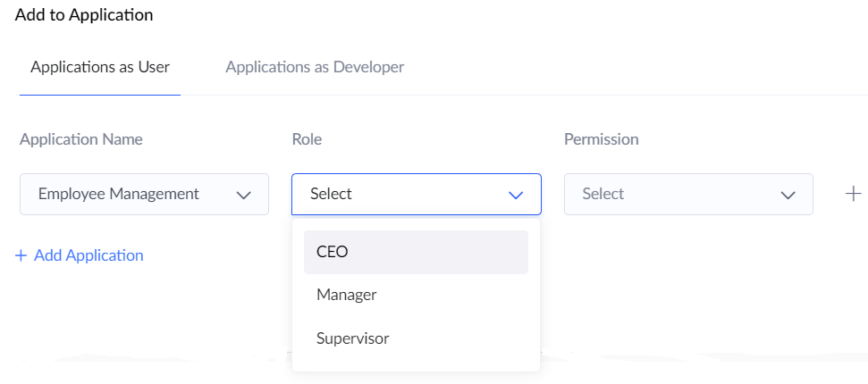Viewport: 868px width, 384px height.
Task: Click the chevron arrow in the Permission dropdown
Action: pos(788,195)
